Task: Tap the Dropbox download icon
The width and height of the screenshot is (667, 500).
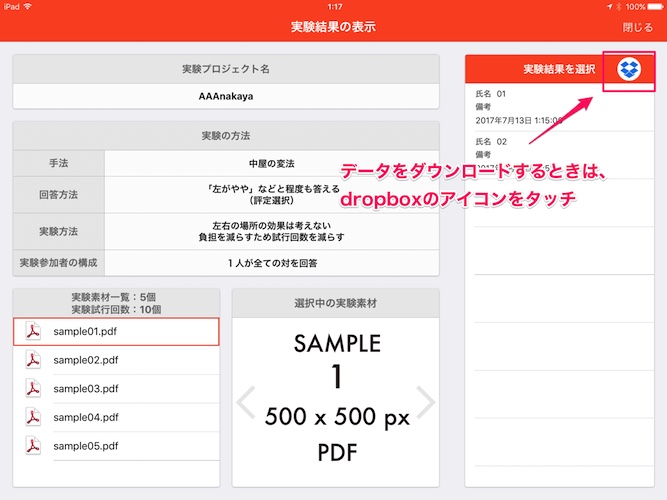Action: (x=629, y=68)
